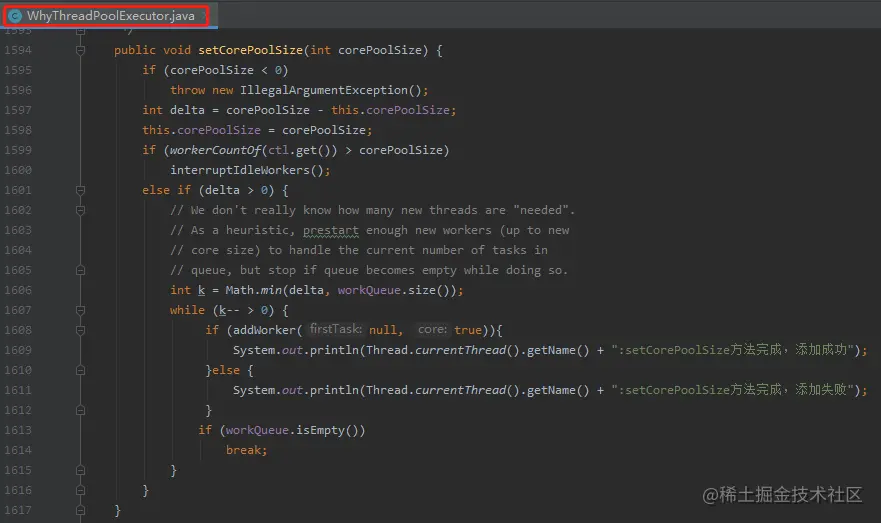881x523 pixels.
Task: Click the core parameter hint
Action: (x=432, y=329)
